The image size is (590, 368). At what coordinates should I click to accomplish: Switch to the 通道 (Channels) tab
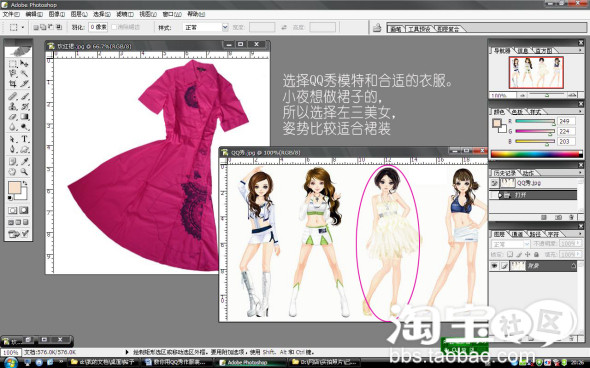(x=517, y=234)
